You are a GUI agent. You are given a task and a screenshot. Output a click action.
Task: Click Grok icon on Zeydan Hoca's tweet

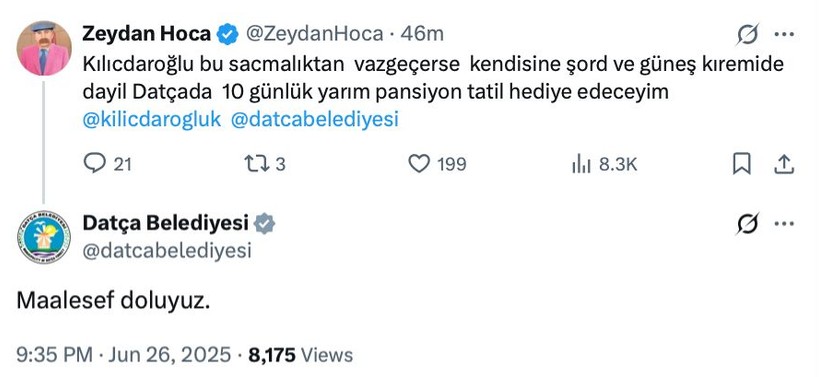click(747, 35)
